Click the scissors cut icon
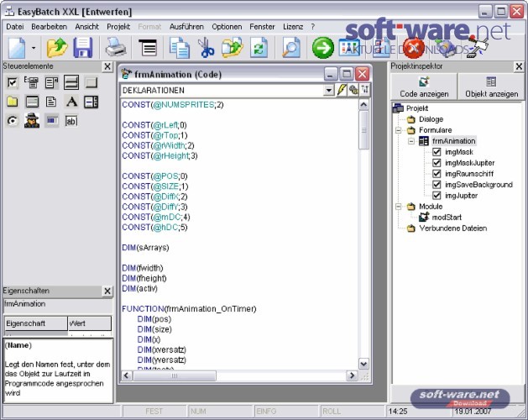 pos(206,48)
